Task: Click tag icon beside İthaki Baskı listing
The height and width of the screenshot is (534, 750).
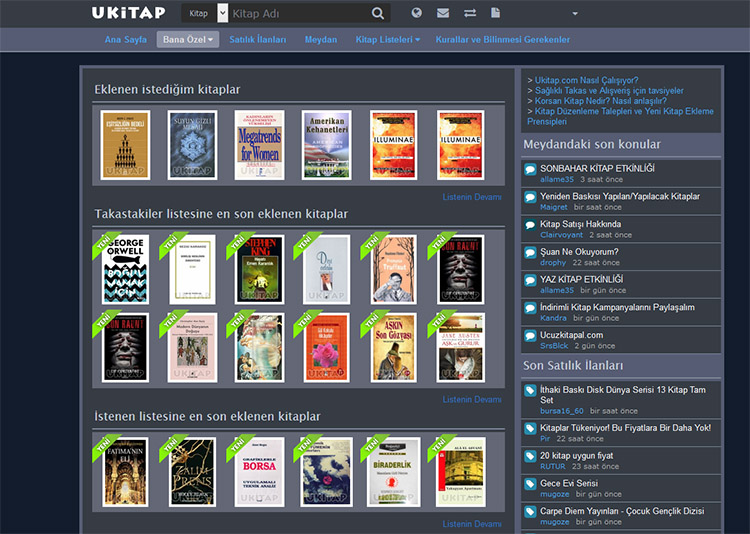Action: (x=530, y=391)
